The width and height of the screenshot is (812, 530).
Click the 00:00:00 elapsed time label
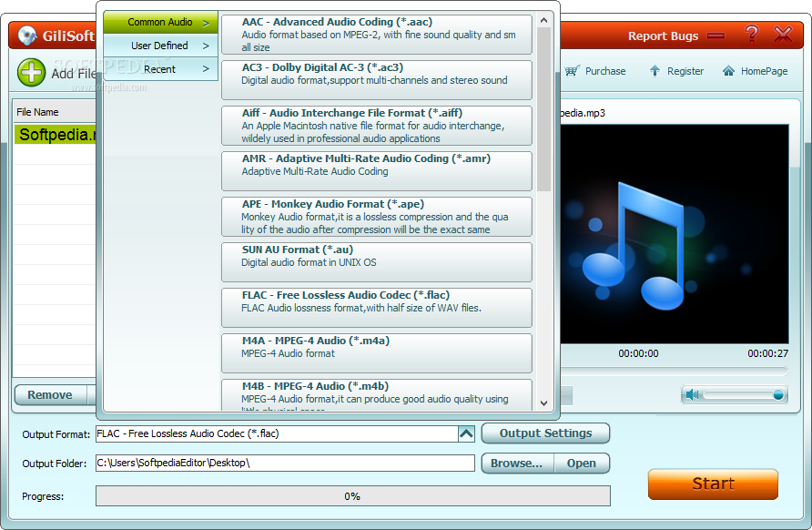pos(638,353)
